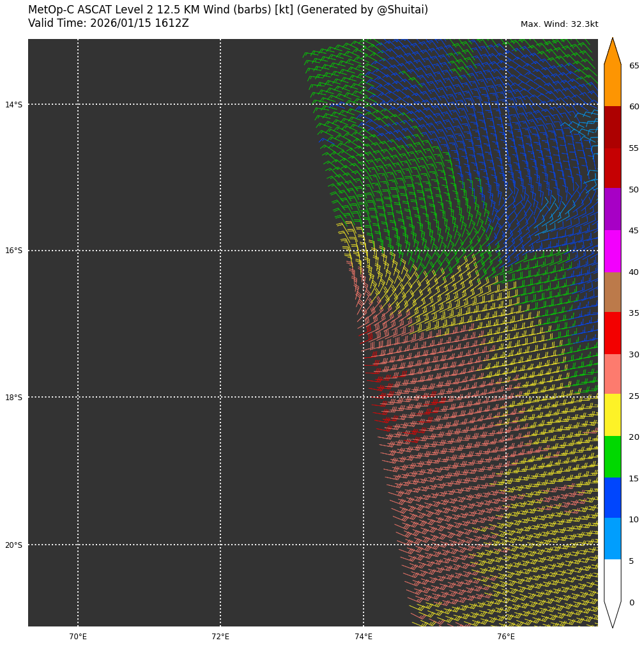Click the magenta 40–45 kt color band

click(612, 251)
